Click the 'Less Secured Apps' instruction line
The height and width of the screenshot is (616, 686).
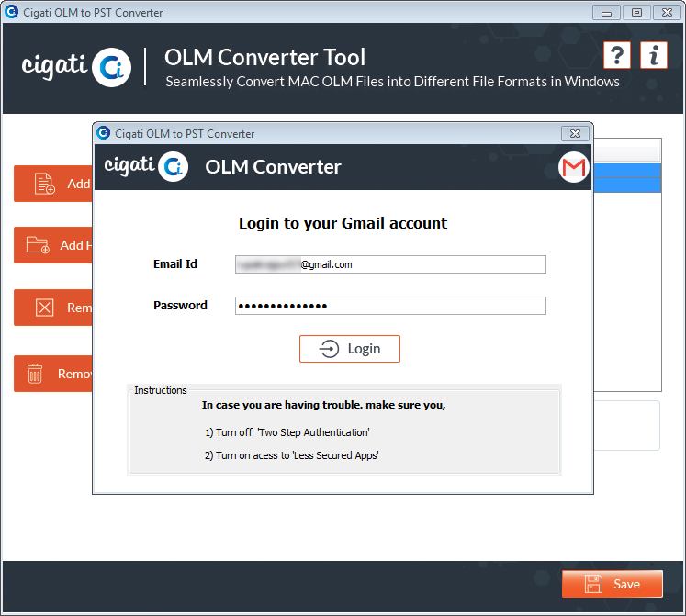[x=291, y=455]
